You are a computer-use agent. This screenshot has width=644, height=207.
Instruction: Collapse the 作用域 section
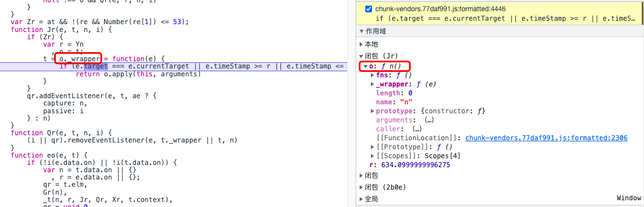[x=361, y=31]
